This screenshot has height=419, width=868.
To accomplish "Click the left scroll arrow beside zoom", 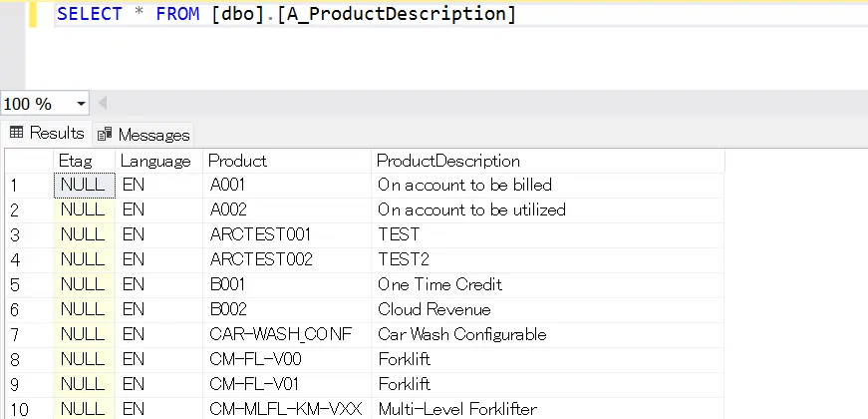I will pyautogui.click(x=102, y=104).
